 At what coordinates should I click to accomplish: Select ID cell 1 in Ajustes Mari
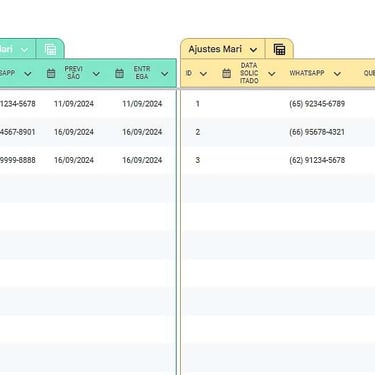click(x=198, y=104)
